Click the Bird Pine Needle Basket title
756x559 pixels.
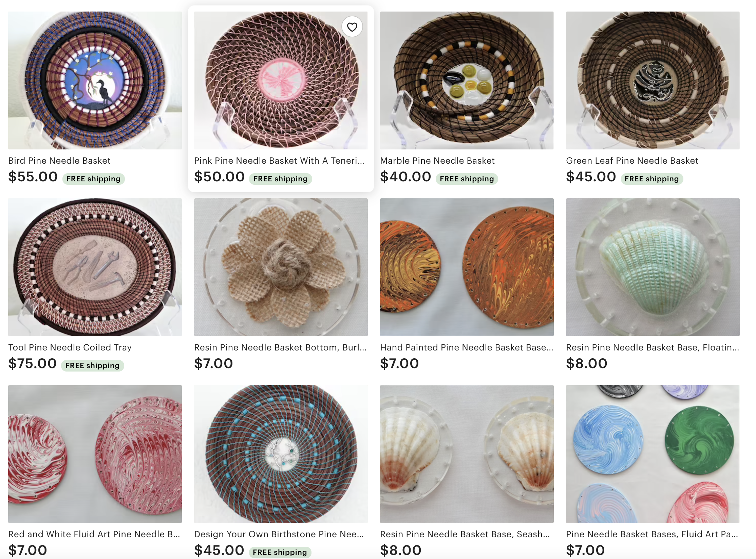[59, 161]
